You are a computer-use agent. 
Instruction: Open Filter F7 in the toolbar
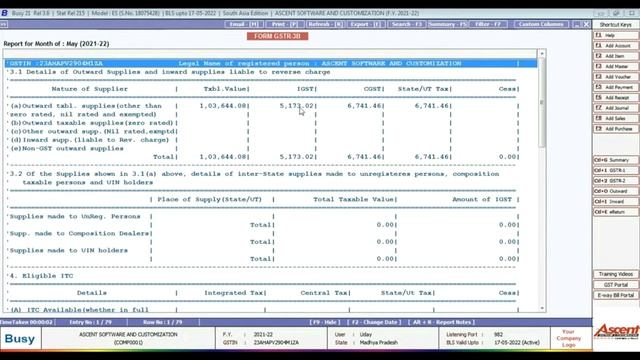pyautogui.click(x=488, y=24)
